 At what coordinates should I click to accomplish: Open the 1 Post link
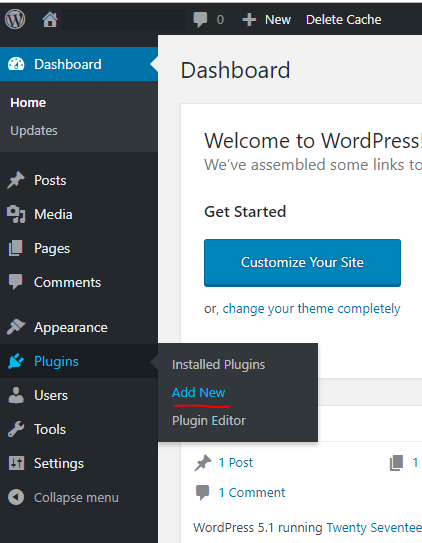(235, 463)
